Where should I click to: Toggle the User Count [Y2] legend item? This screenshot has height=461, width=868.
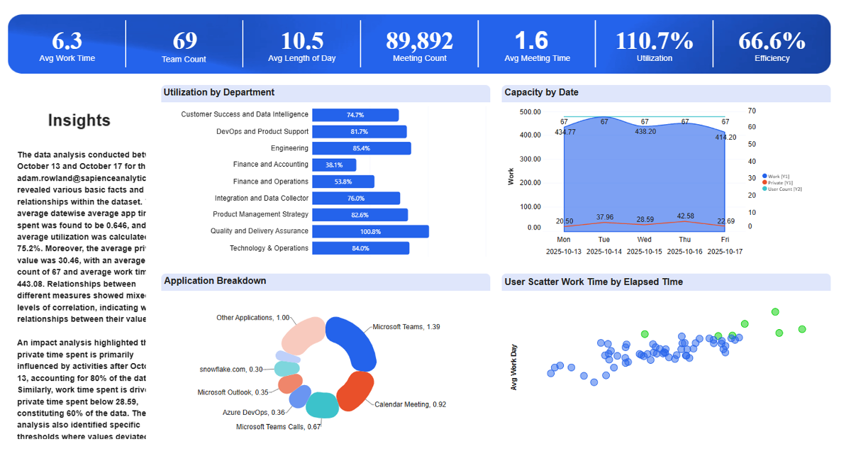784,189
